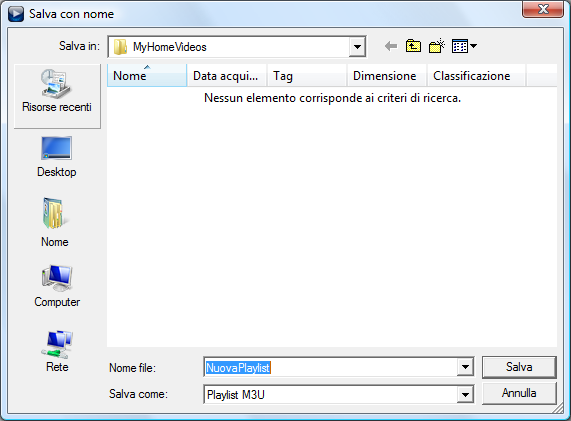Click the Salva button
This screenshot has width=571, height=421.
[519, 367]
